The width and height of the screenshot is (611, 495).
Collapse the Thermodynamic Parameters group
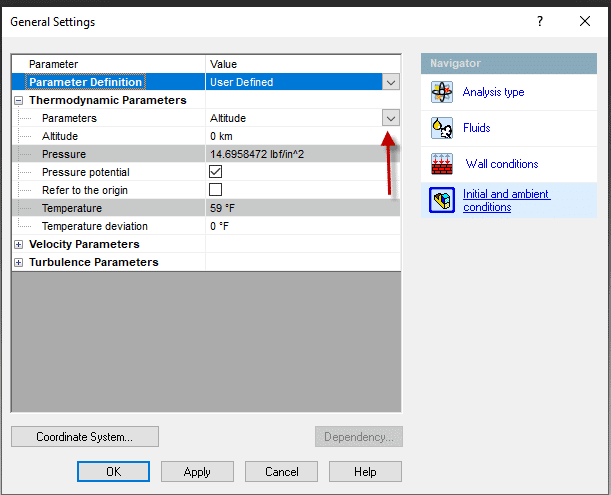(x=18, y=100)
